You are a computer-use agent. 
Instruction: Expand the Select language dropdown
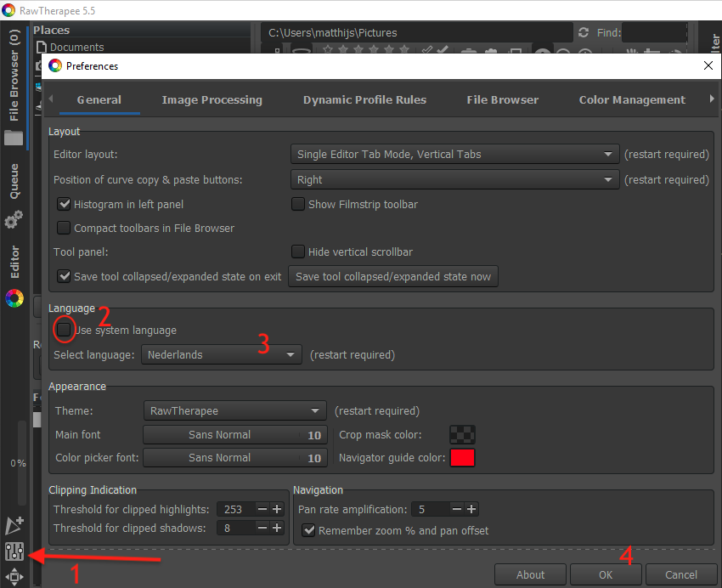pos(222,354)
